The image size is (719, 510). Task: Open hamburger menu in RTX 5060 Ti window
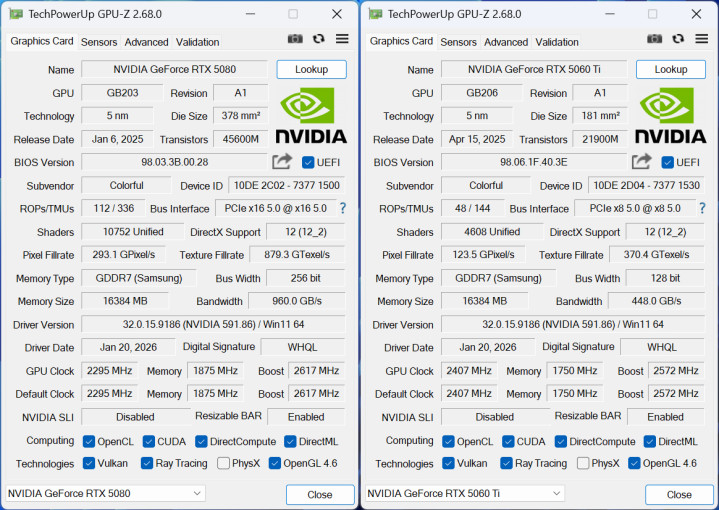(702, 39)
